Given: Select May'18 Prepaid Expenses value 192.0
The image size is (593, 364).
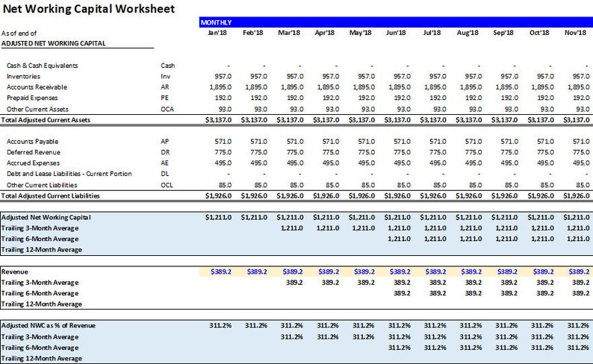Looking at the screenshot, I should pyautogui.click(x=367, y=98).
